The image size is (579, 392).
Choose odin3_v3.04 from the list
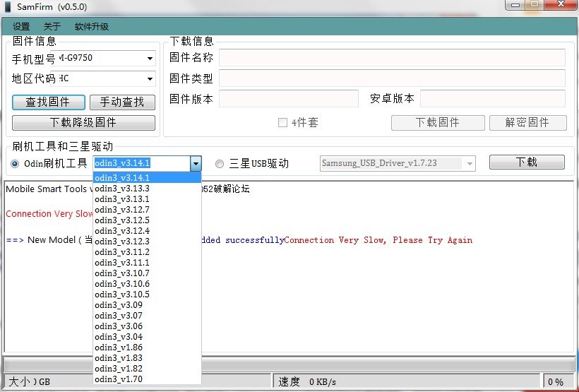pyautogui.click(x=147, y=337)
